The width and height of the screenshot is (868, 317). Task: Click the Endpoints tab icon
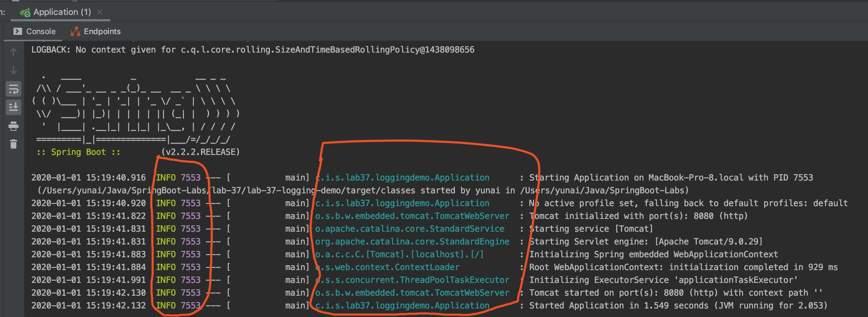(75, 31)
